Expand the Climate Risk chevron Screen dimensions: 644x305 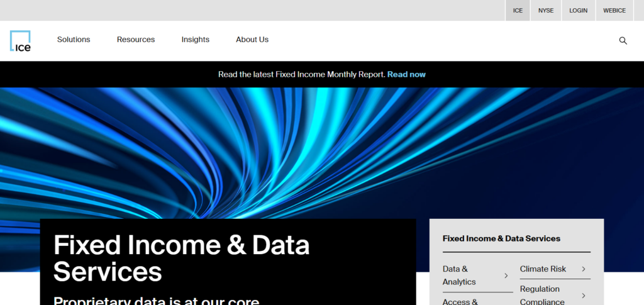tap(583, 269)
